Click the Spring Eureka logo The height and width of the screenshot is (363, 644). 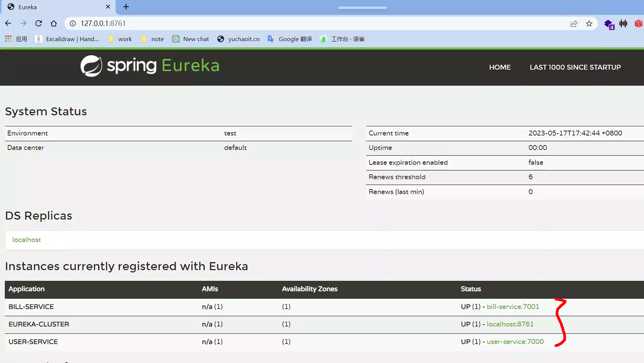150,66
